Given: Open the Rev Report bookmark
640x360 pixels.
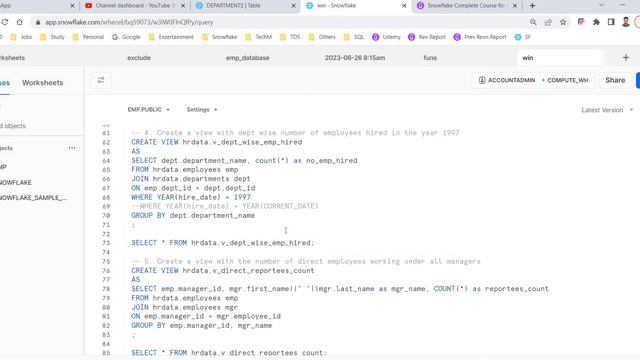Looking at the screenshot, I should pyautogui.click(x=427, y=37).
